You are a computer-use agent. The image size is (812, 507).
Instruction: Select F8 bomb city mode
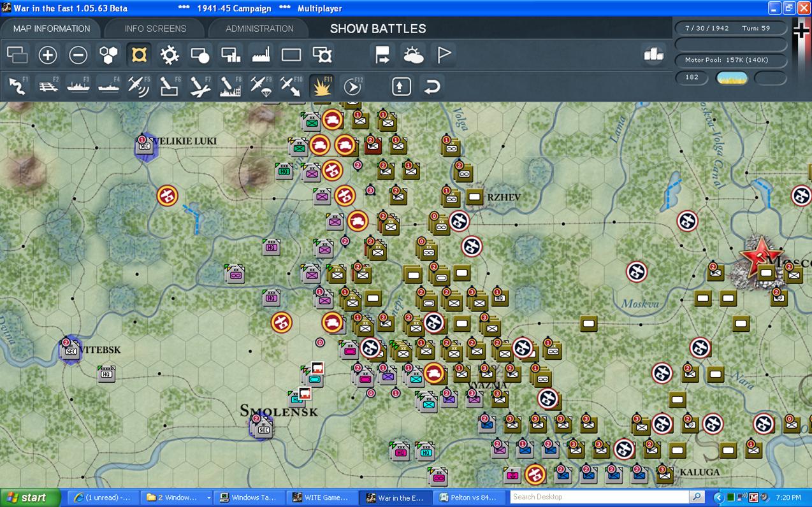coord(230,86)
